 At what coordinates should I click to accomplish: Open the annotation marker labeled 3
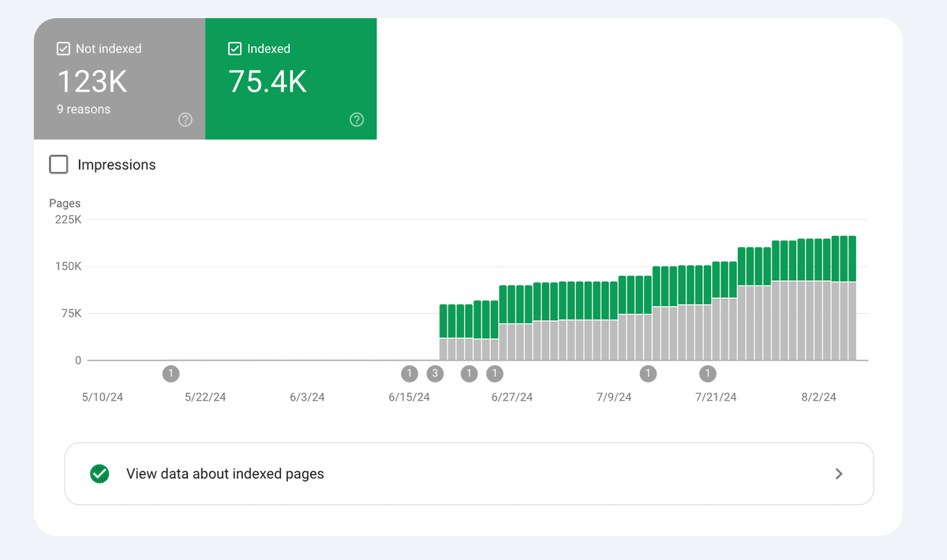435,374
